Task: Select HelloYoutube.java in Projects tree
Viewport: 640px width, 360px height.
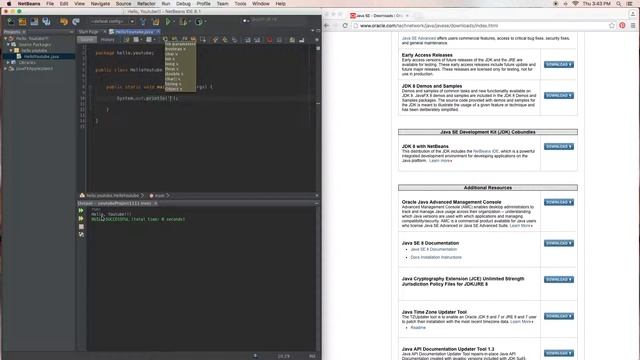Action: coord(41,57)
